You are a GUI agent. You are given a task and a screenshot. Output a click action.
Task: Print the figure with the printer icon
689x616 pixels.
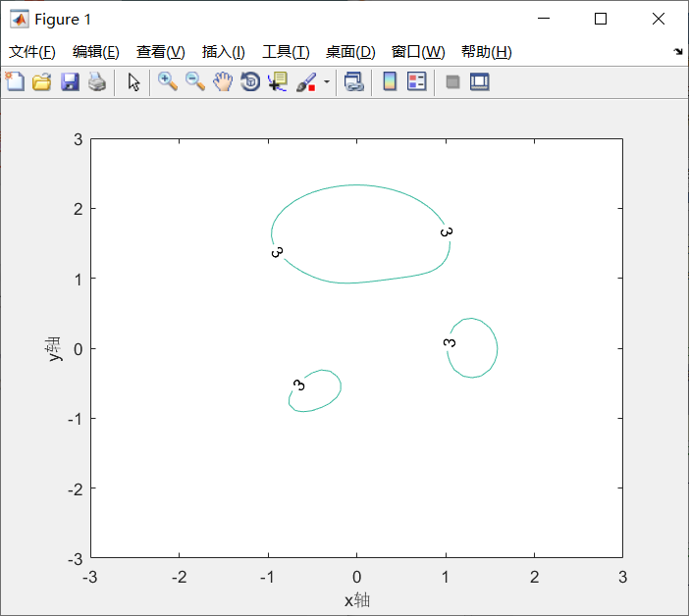97,82
